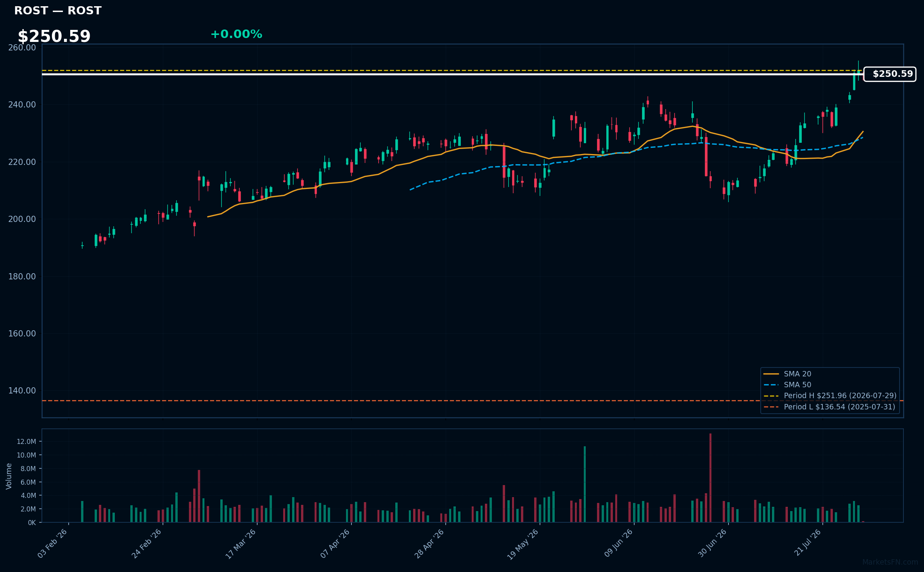This screenshot has width=924, height=572.
Task: Click the 6.0M volume axis label
Action: [28, 482]
